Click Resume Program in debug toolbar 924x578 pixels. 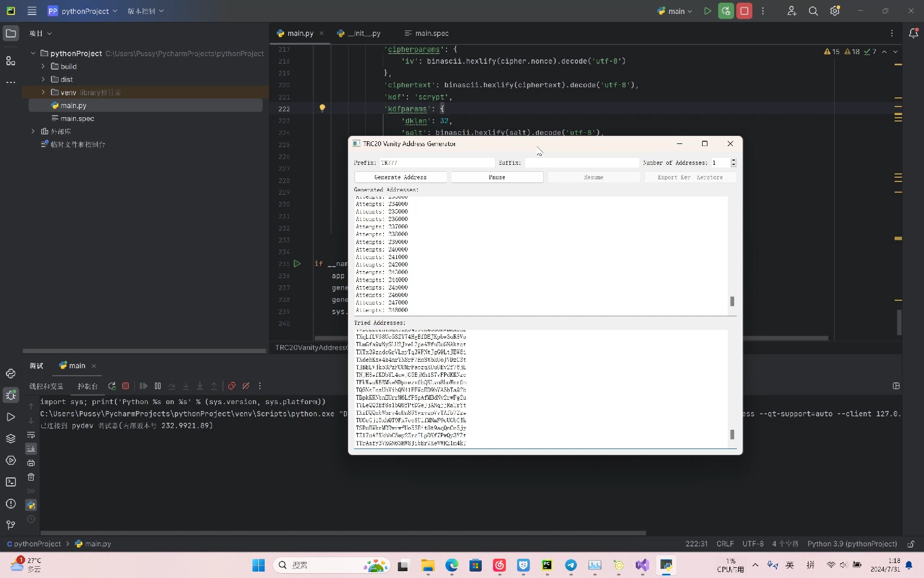coord(143,386)
